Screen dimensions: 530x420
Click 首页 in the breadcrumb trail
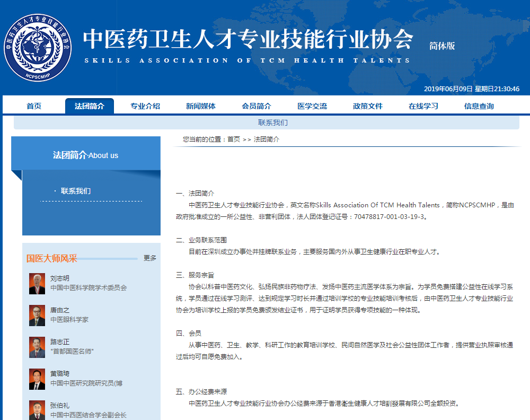234,139
